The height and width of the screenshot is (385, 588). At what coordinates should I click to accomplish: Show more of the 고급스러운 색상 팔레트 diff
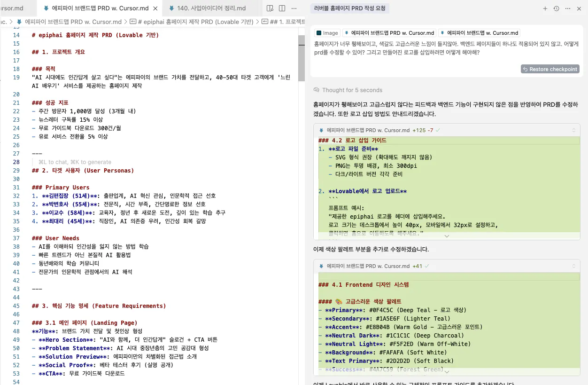[447, 372]
